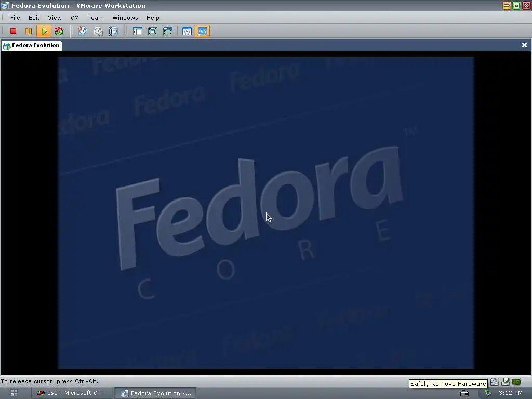532x399 pixels.
Task: Switch to Quick Switch mode icon
Action: click(x=153, y=31)
